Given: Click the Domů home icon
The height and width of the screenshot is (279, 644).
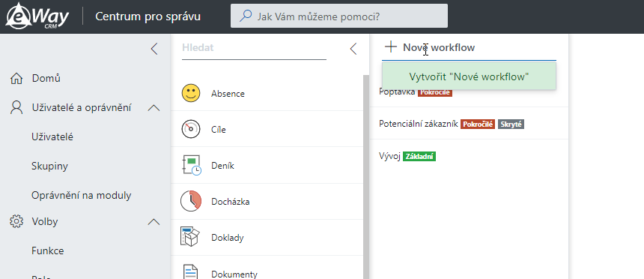Looking at the screenshot, I should click(x=16, y=78).
